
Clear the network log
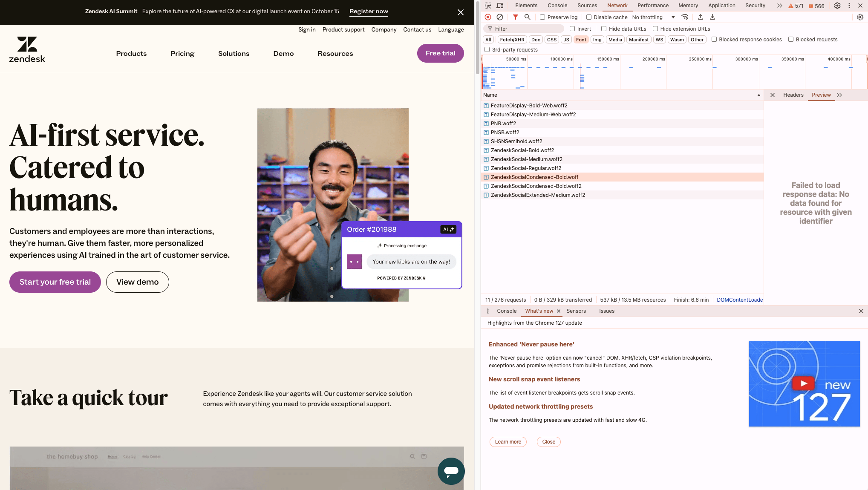point(500,17)
